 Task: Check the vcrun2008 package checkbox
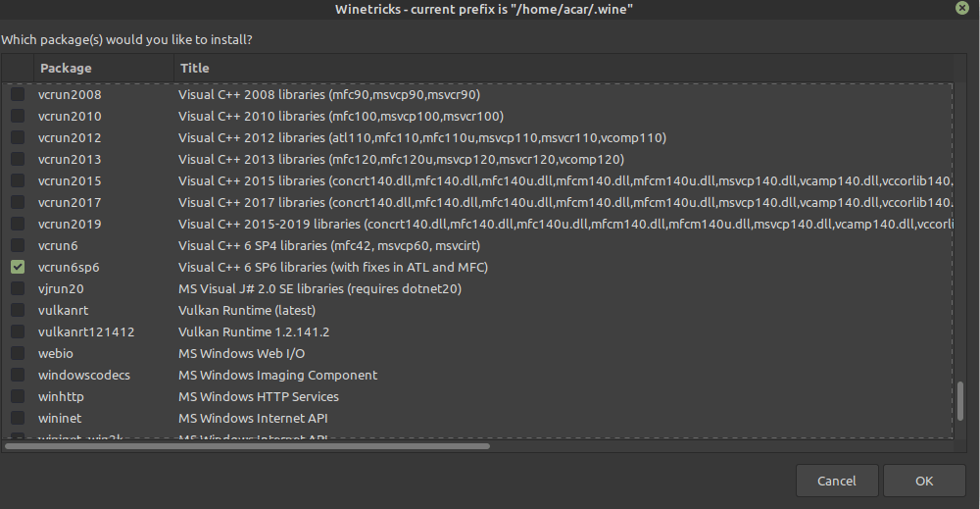click(18, 94)
